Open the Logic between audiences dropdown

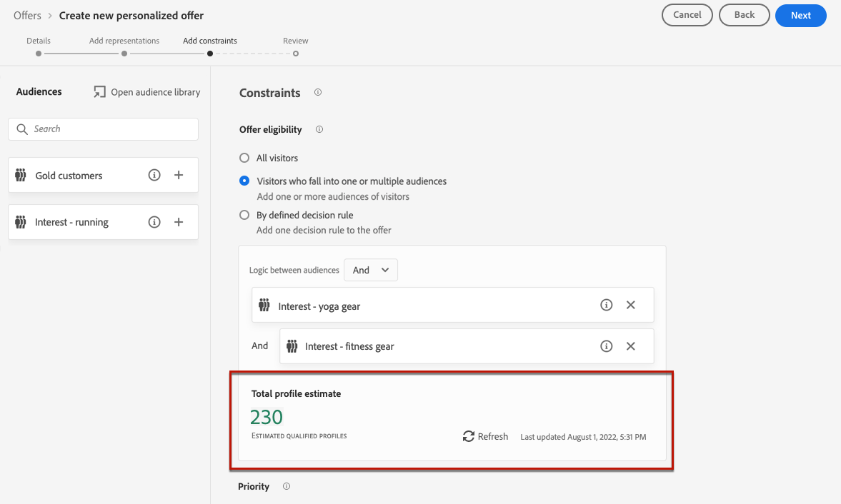point(371,271)
